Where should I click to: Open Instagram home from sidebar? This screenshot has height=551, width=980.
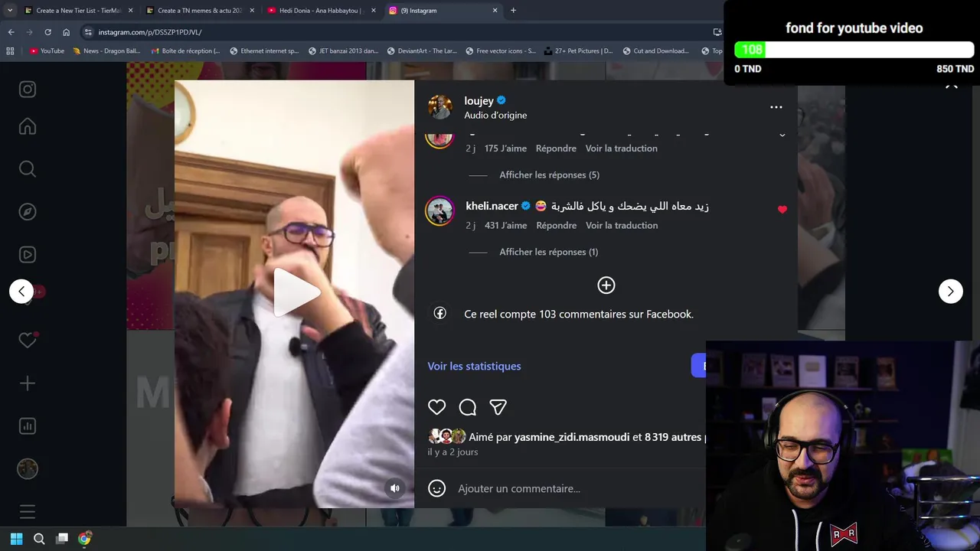point(28,126)
